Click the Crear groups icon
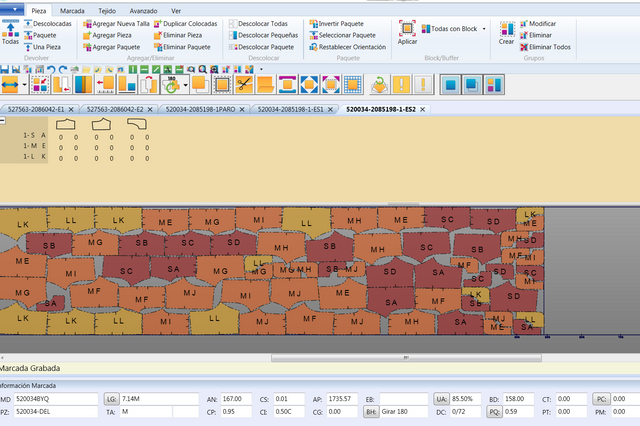This screenshot has width=640, height=426. 506,32
